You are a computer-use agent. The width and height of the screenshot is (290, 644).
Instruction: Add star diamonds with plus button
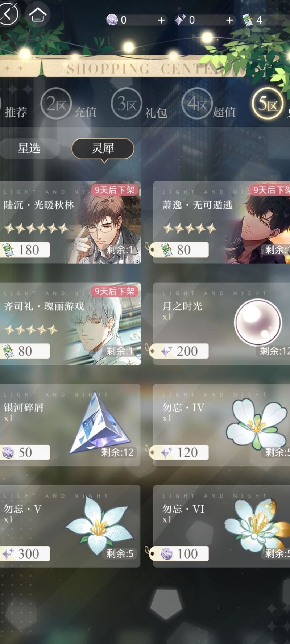tap(229, 20)
